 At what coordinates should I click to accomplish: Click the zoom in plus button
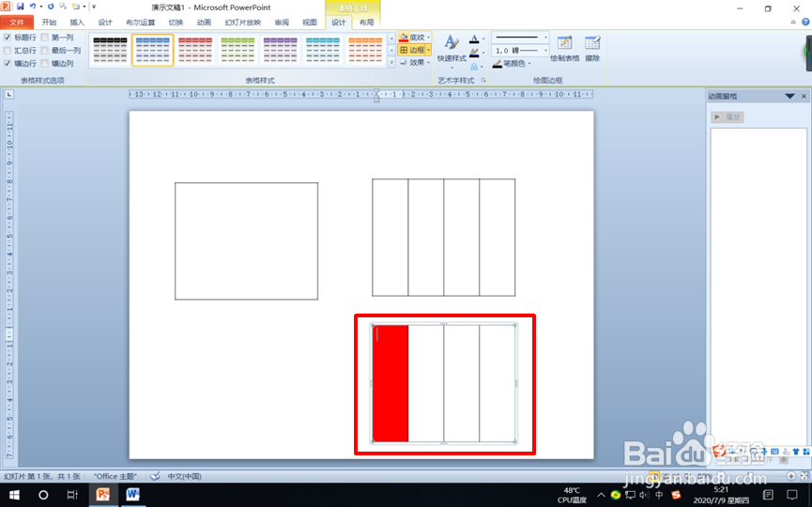click(790, 475)
